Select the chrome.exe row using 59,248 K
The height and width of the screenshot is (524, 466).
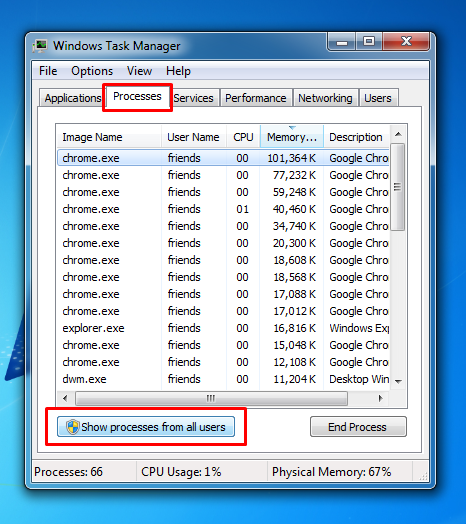point(223,192)
